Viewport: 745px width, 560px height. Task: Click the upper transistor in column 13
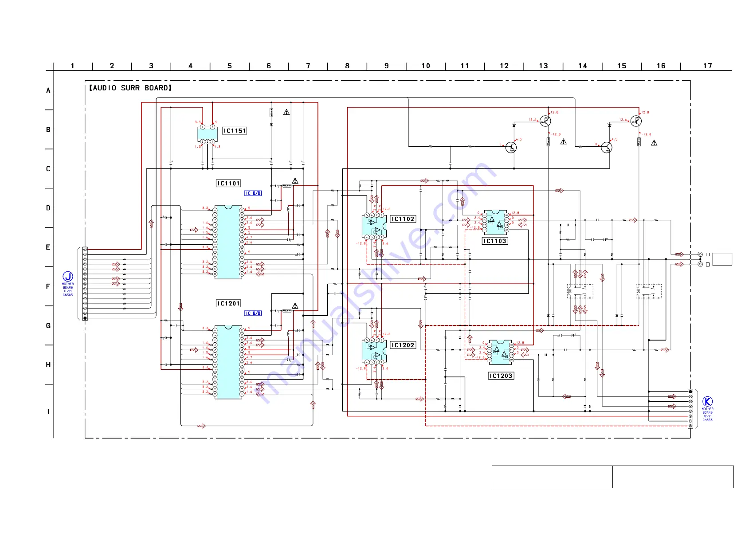(545, 121)
